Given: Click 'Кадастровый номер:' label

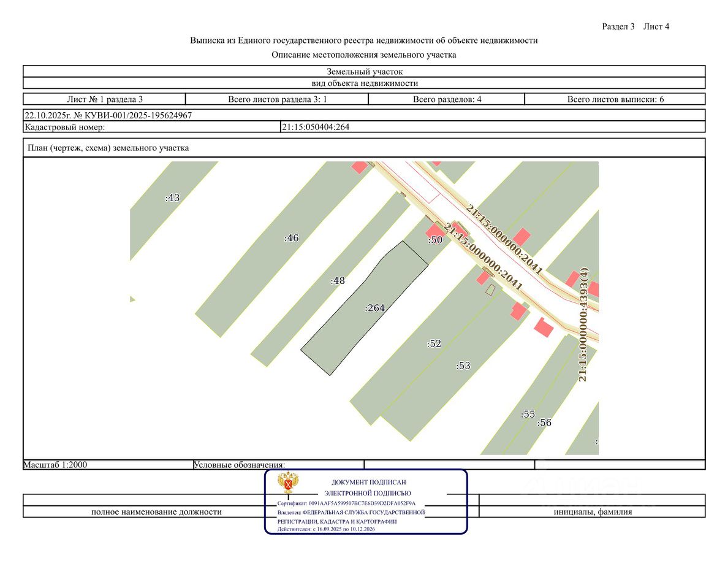Looking at the screenshot, I should [64, 127].
